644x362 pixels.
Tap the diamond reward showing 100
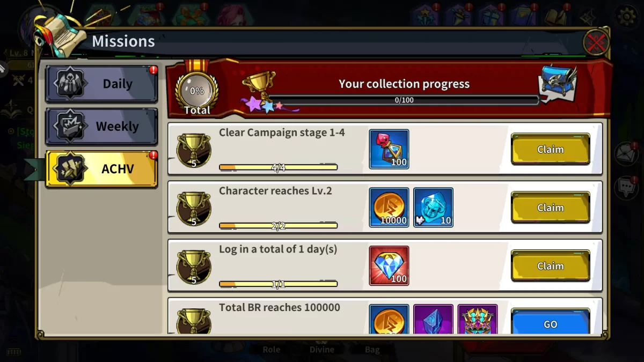click(x=389, y=266)
